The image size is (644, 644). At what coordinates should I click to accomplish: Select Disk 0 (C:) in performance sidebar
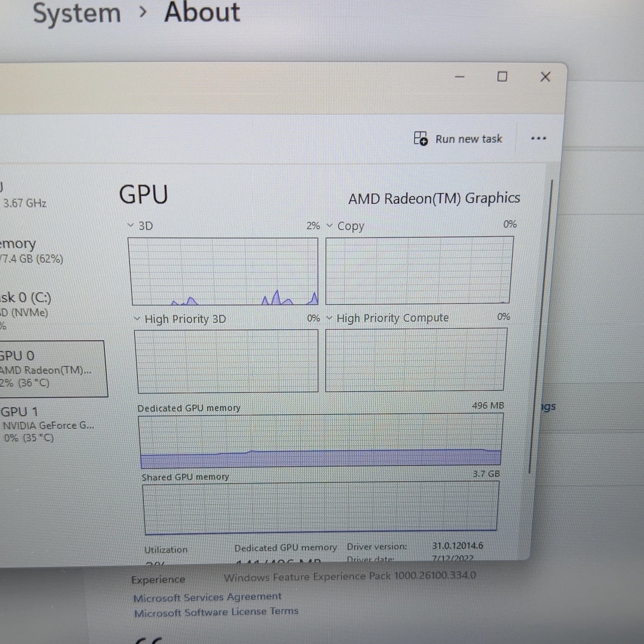point(26,311)
